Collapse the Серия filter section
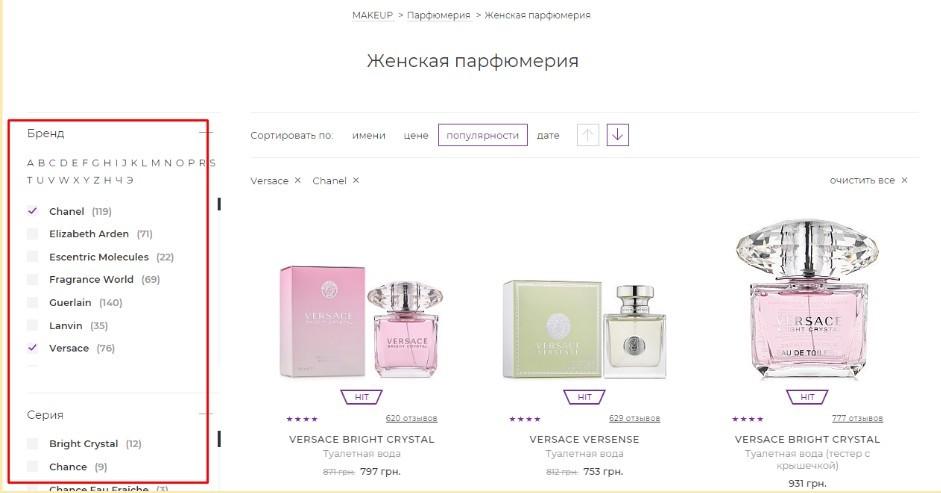Screen dimensions: 941x493 pos(206,414)
